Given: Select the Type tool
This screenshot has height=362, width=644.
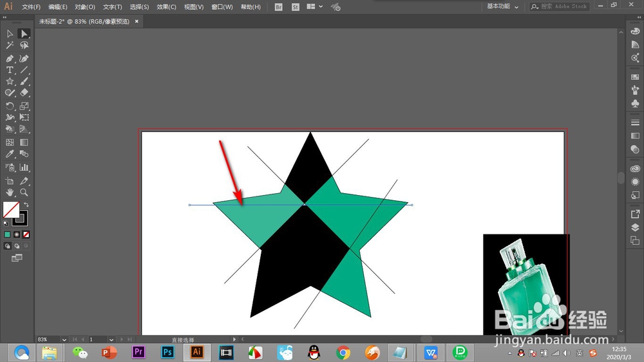Looking at the screenshot, I should click(x=10, y=70).
